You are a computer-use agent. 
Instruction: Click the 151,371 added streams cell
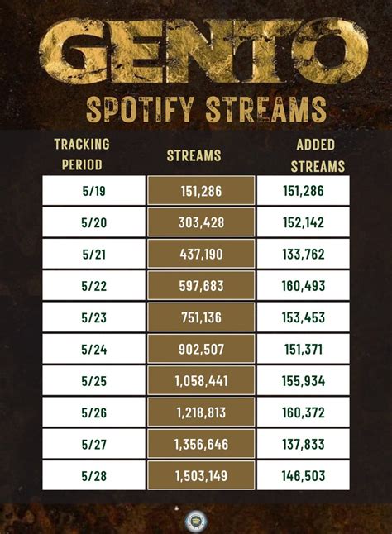304,349
